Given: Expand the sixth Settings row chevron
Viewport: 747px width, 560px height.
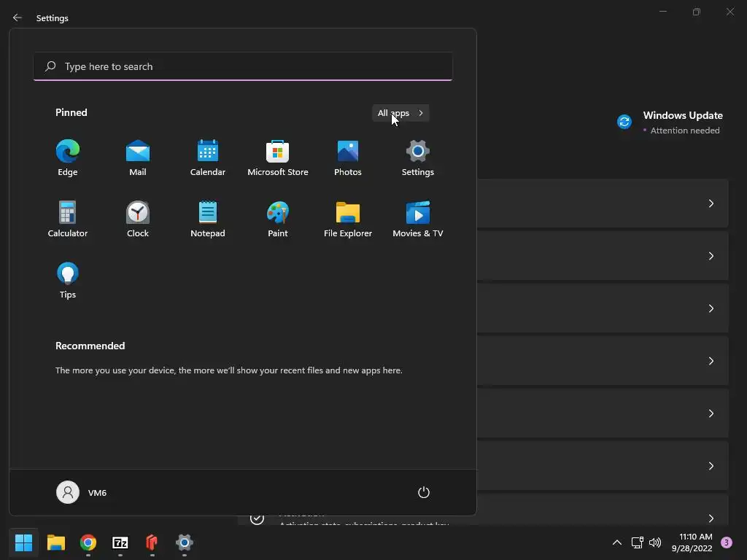Looking at the screenshot, I should tap(711, 466).
